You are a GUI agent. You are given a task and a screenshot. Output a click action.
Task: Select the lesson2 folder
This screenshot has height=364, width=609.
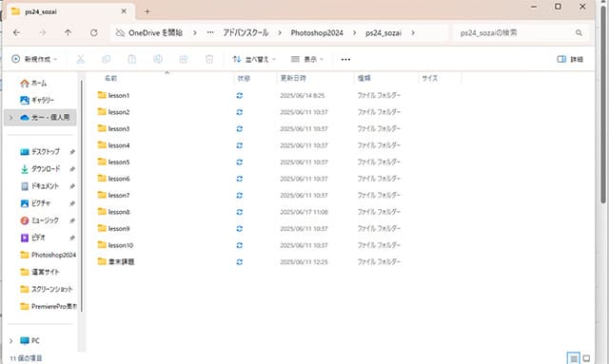(x=113, y=112)
